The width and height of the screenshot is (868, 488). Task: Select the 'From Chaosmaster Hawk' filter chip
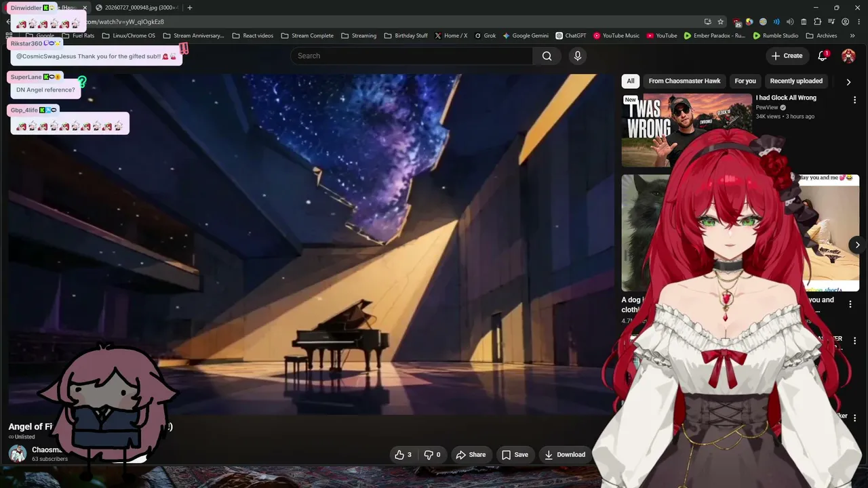pos(684,81)
